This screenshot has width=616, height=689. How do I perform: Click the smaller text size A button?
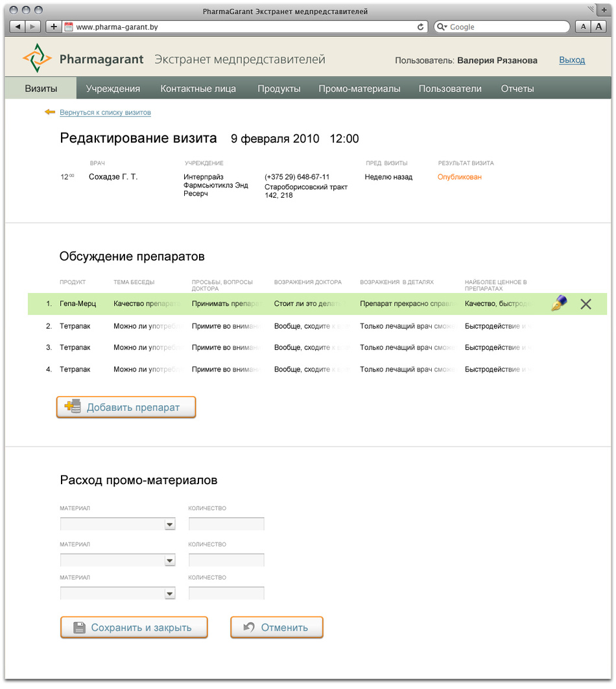pyautogui.click(x=583, y=27)
